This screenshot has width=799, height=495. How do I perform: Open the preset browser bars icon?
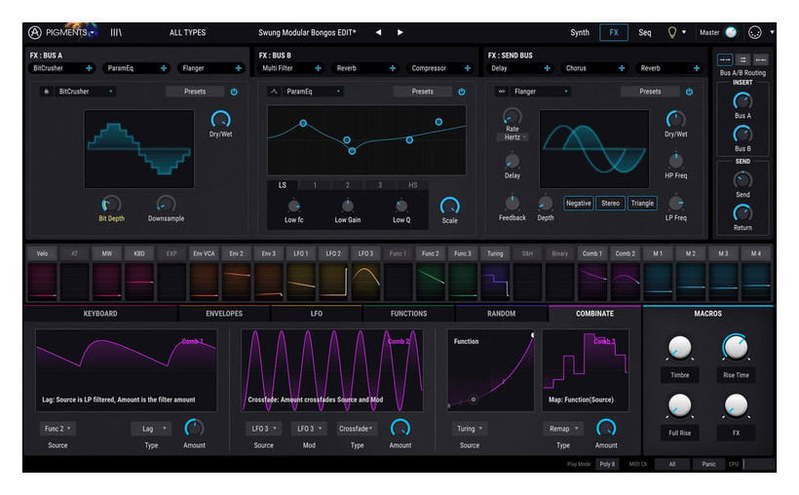(x=116, y=33)
